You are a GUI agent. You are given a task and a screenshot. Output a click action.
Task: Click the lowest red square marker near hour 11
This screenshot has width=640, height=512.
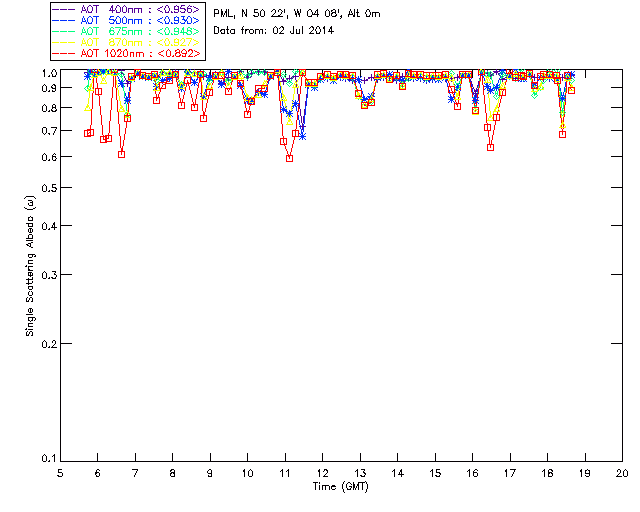pos(289,158)
